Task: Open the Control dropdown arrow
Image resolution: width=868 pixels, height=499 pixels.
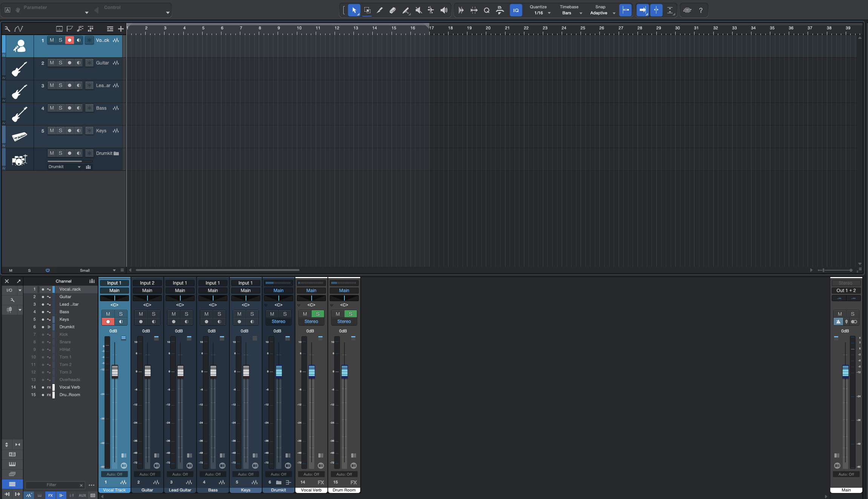Action: (x=167, y=13)
